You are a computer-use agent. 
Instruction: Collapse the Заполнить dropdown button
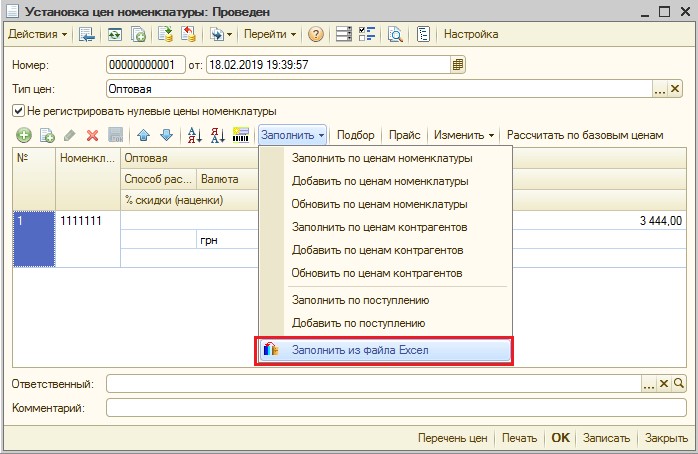click(292, 135)
